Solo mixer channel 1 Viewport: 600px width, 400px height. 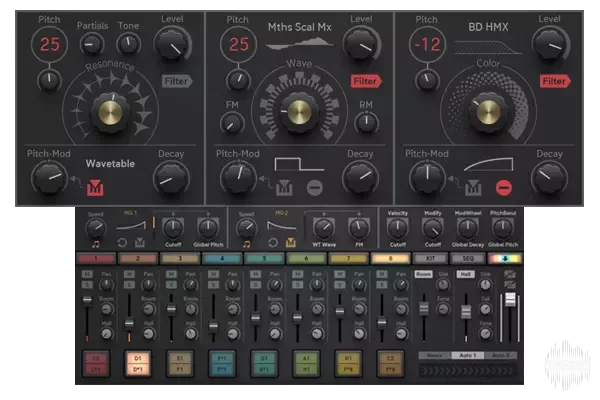[x=87, y=285]
